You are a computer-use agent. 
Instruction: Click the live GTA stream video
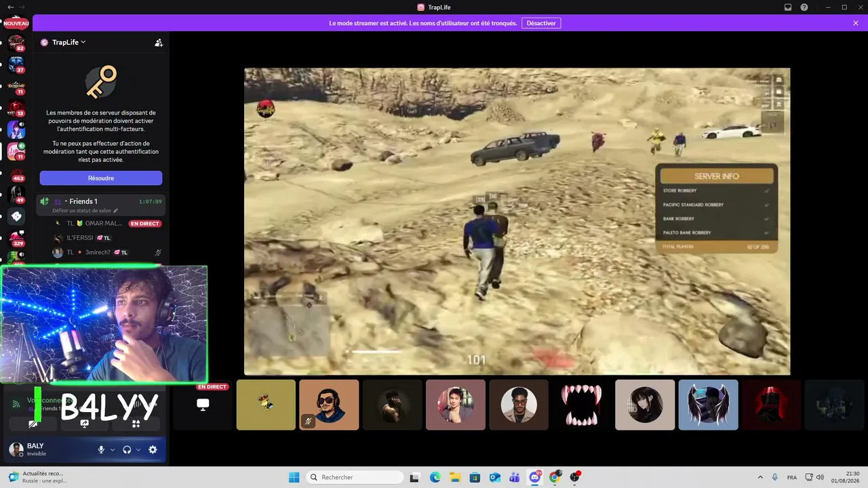coord(517,221)
